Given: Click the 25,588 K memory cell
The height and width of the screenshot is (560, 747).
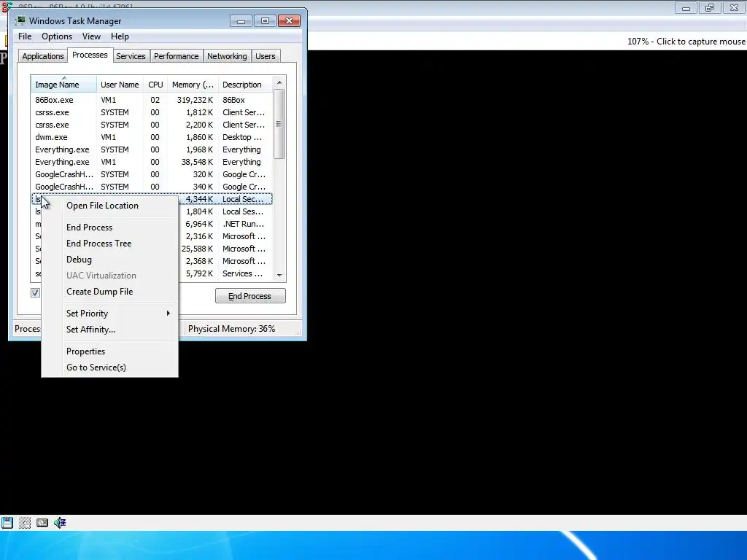Looking at the screenshot, I should pyautogui.click(x=197, y=249).
